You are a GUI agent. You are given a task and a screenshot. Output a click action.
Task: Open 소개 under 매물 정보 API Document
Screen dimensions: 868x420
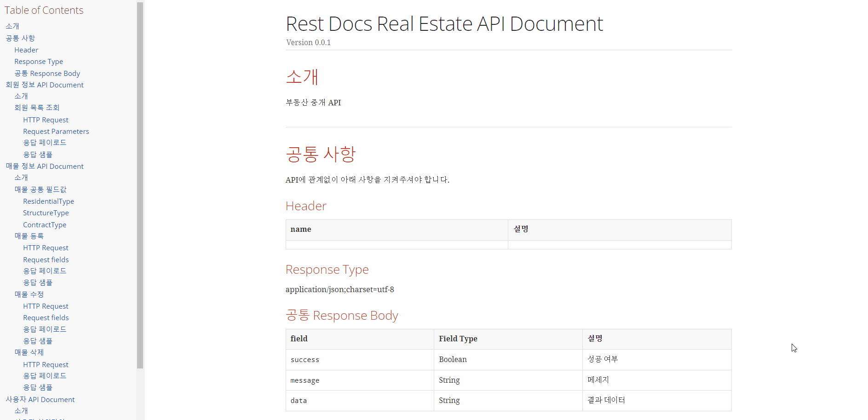pyautogui.click(x=21, y=178)
